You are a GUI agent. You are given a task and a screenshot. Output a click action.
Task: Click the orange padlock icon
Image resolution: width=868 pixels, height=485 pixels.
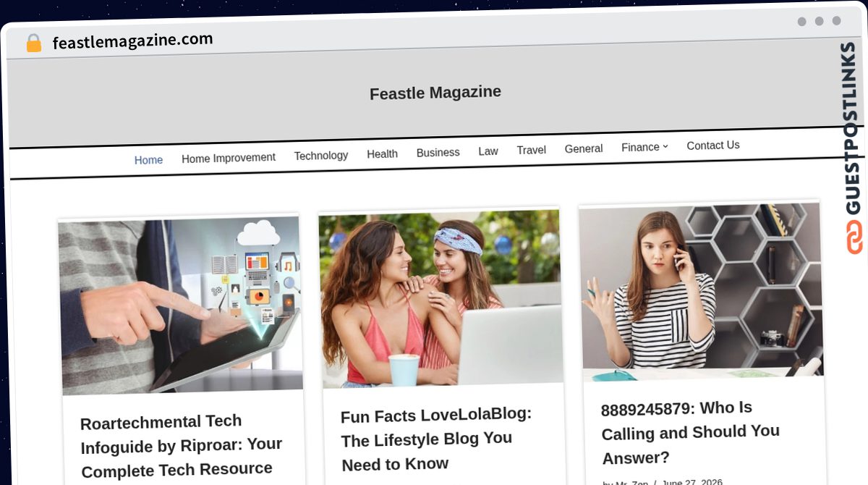34,43
